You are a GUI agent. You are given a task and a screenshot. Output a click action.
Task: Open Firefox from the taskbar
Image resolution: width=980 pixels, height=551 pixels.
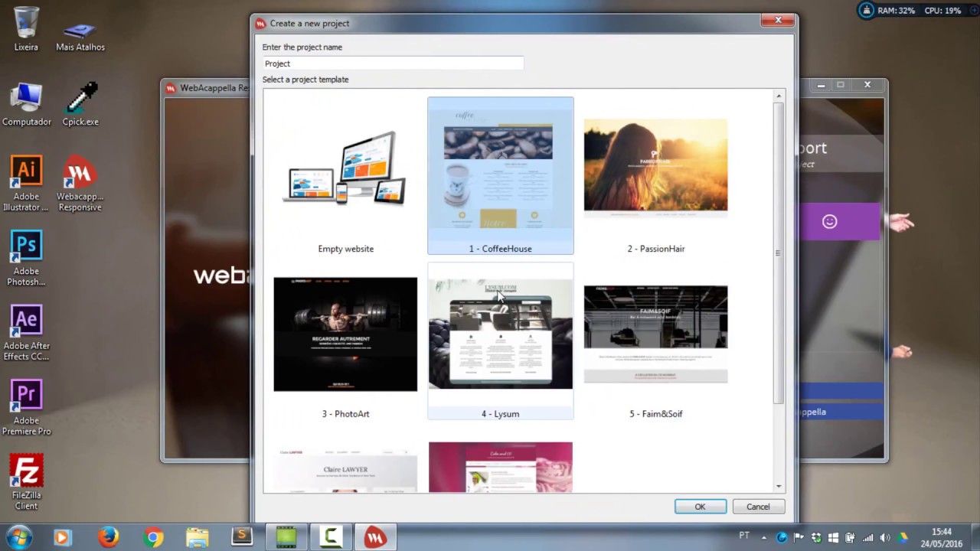[x=108, y=537]
